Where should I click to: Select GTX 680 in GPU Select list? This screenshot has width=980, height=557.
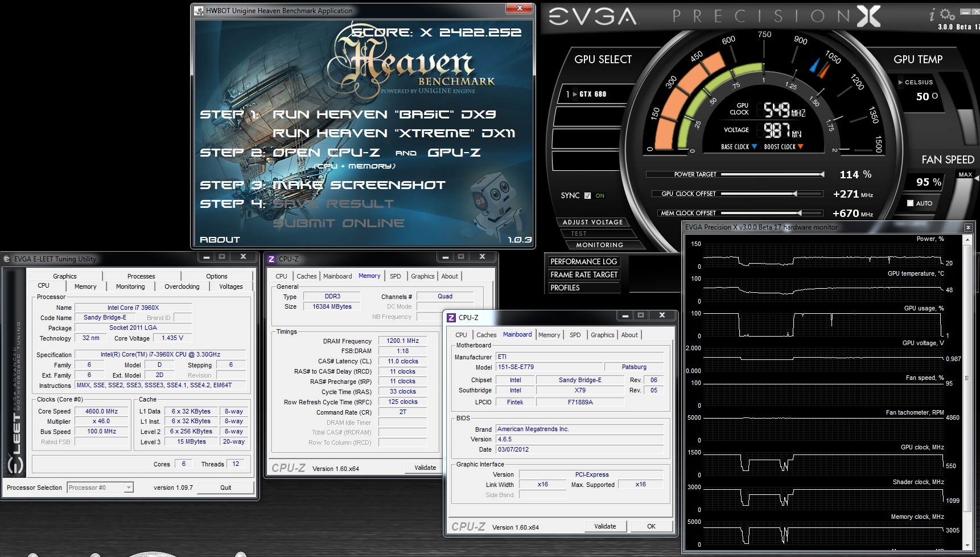(594, 94)
